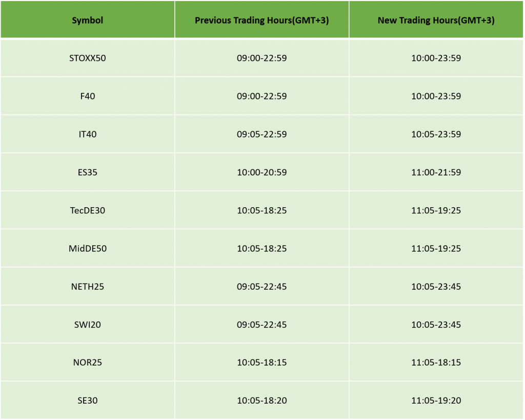Click the New Trading Hours(GMT+3) header
Viewport: 525px width, 420px height.
(436, 21)
